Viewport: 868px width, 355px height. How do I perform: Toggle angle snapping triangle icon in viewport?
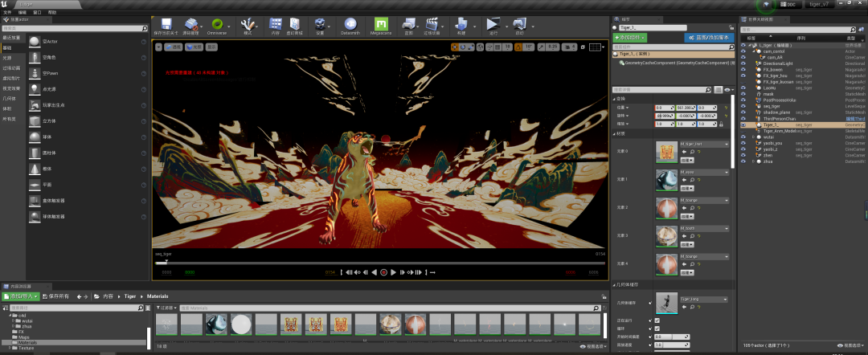518,47
